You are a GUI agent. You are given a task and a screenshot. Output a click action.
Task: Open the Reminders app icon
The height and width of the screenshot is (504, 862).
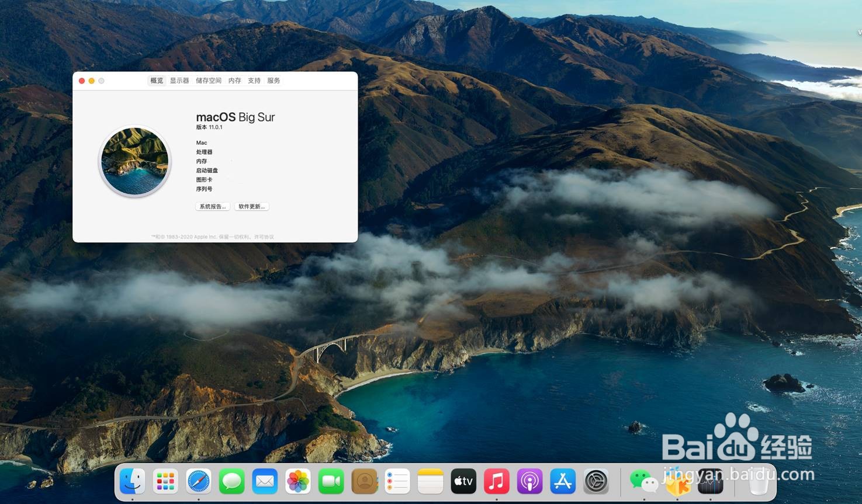click(397, 481)
